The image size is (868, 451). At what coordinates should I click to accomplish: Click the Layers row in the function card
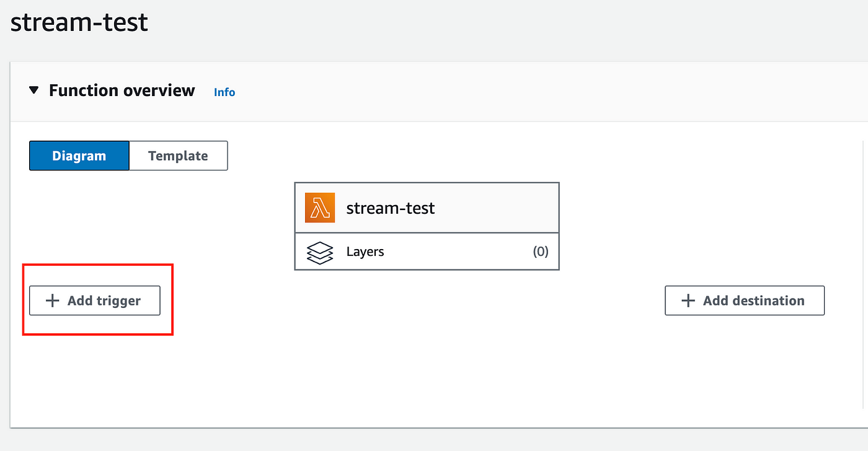click(x=427, y=252)
